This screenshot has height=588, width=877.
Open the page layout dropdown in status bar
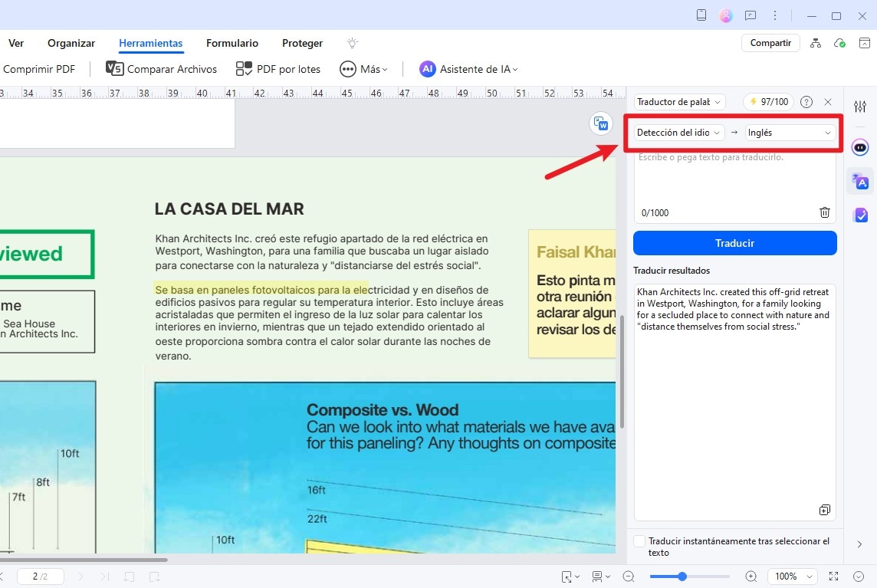[601, 577]
